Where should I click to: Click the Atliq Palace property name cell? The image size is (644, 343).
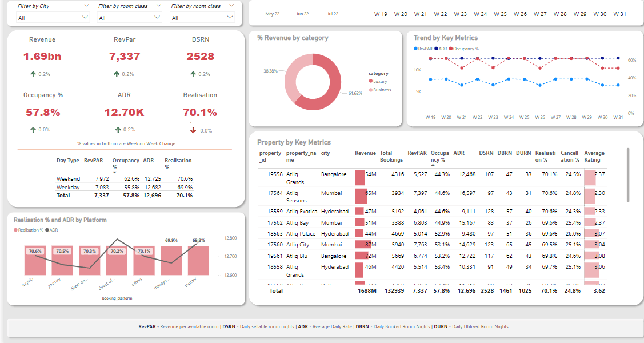(x=301, y=234)
